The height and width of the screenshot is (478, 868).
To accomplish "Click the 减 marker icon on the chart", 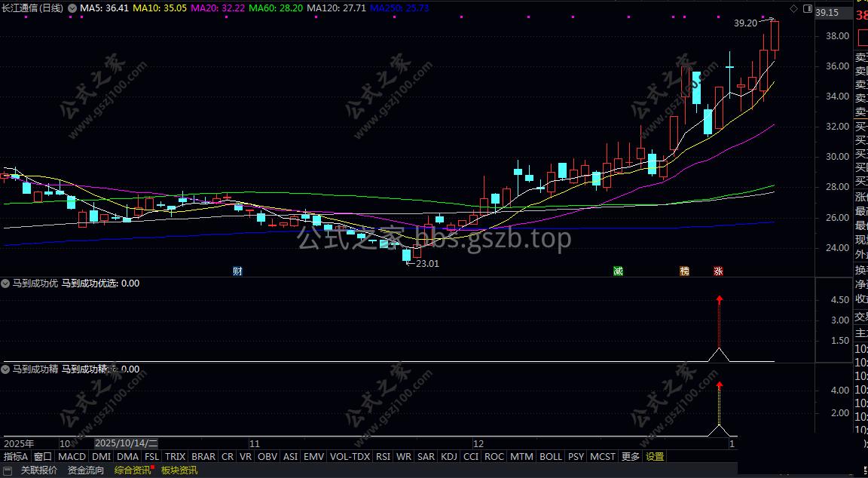I will pyautogui.click(x=618, y=271).
